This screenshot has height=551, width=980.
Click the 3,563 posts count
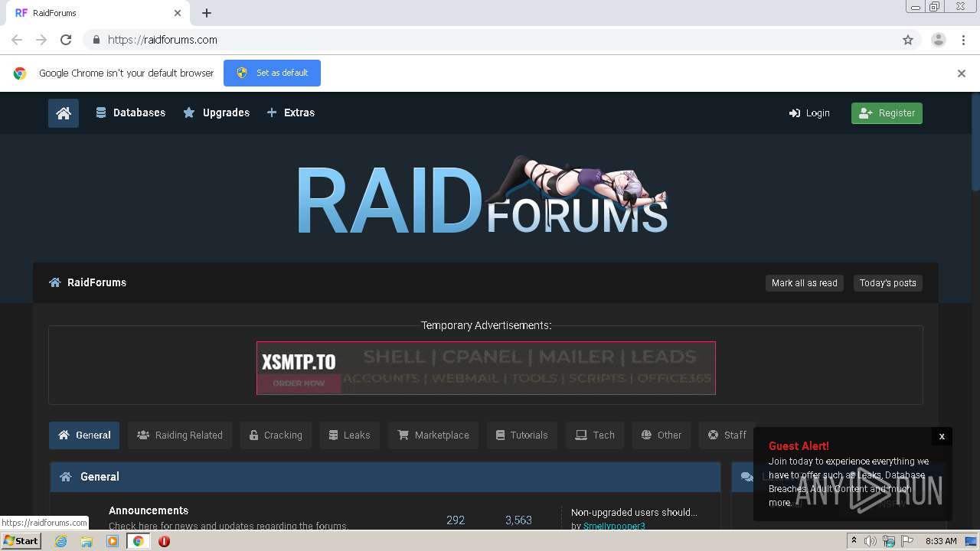tap(518, 520)
